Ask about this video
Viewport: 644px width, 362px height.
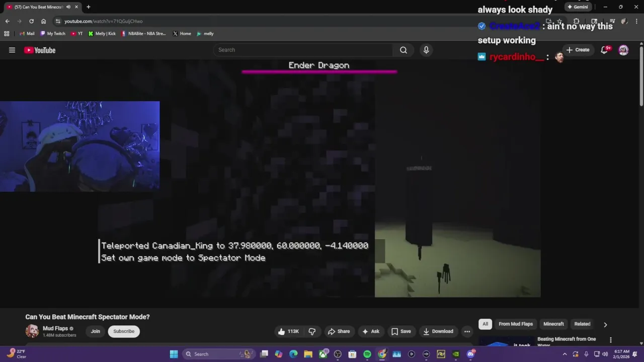(x=370, y=331)
